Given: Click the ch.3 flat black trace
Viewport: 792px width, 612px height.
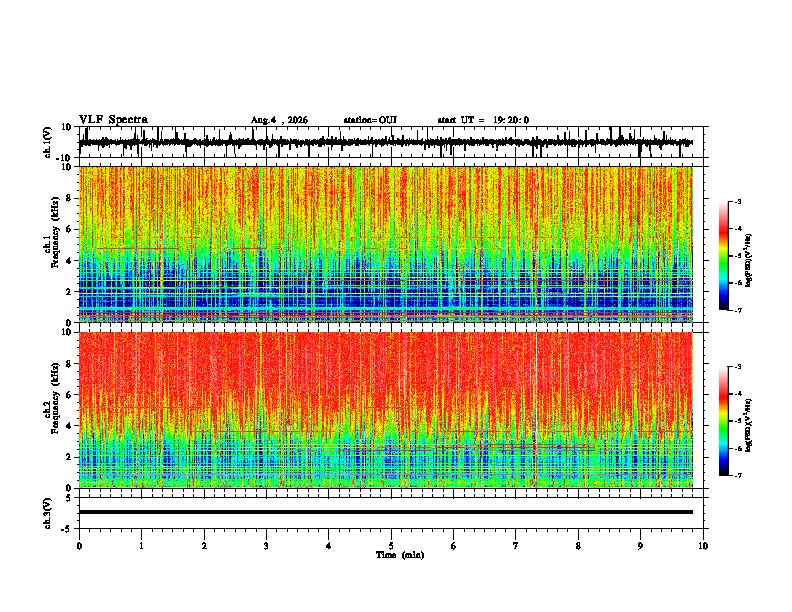Looking at the screenshot, I should 386,512.
